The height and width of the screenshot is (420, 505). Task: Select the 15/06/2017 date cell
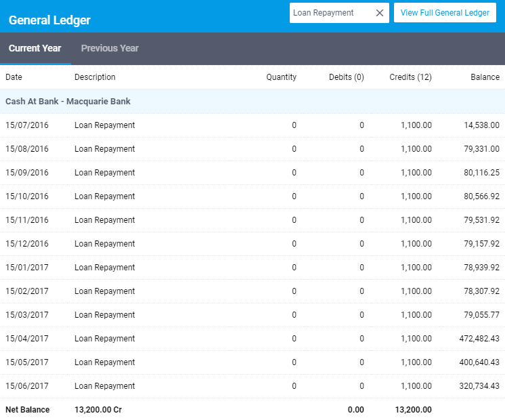click(x=27, y=386)
